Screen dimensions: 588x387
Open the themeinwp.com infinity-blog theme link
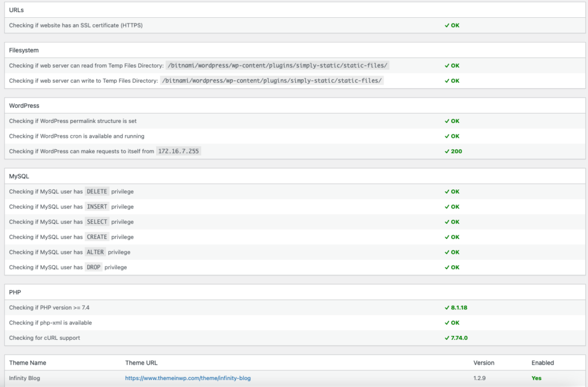click(188, 378)
